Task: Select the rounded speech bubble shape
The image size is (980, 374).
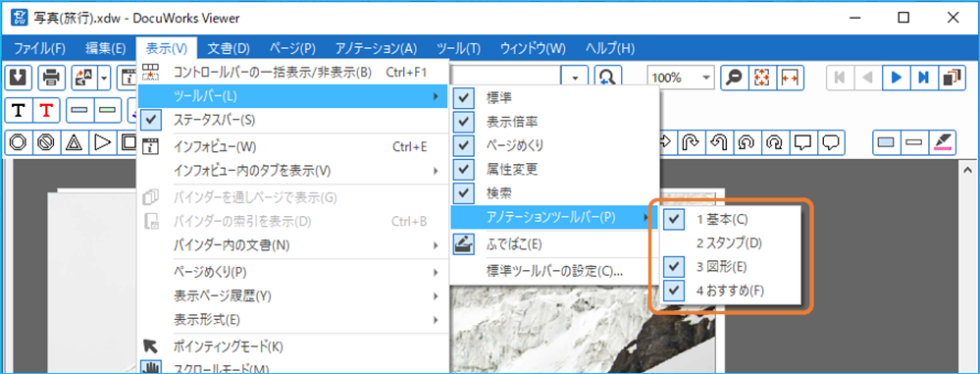Action: 831,142
